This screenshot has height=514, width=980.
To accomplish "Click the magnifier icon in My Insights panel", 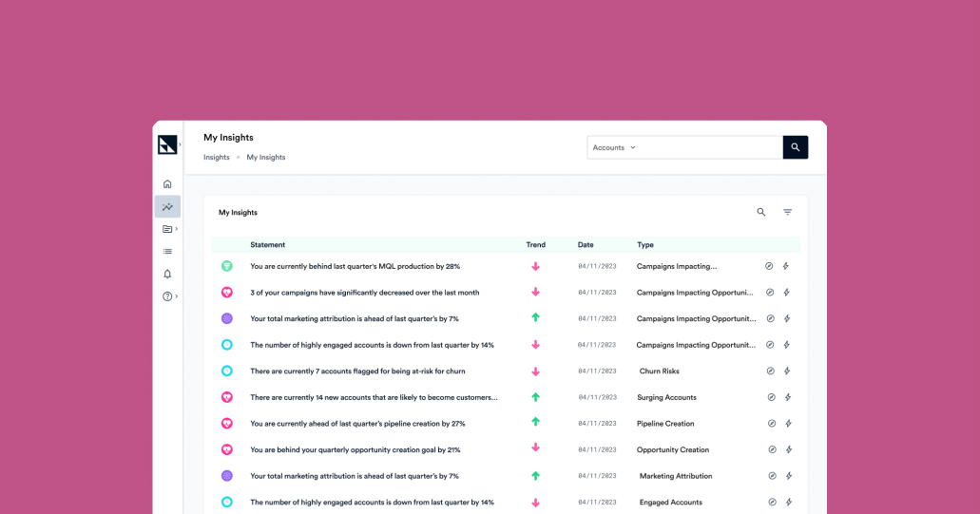I will 760,213.
